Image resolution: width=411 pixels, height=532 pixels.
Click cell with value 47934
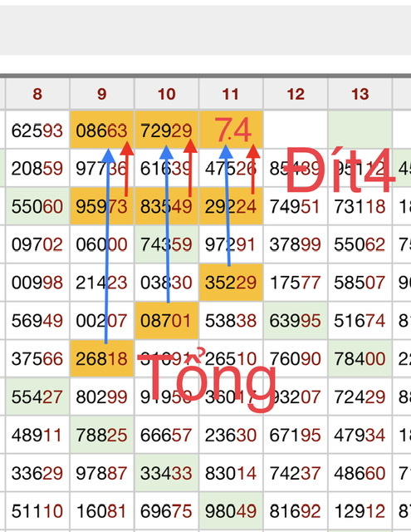click(360, 435)
